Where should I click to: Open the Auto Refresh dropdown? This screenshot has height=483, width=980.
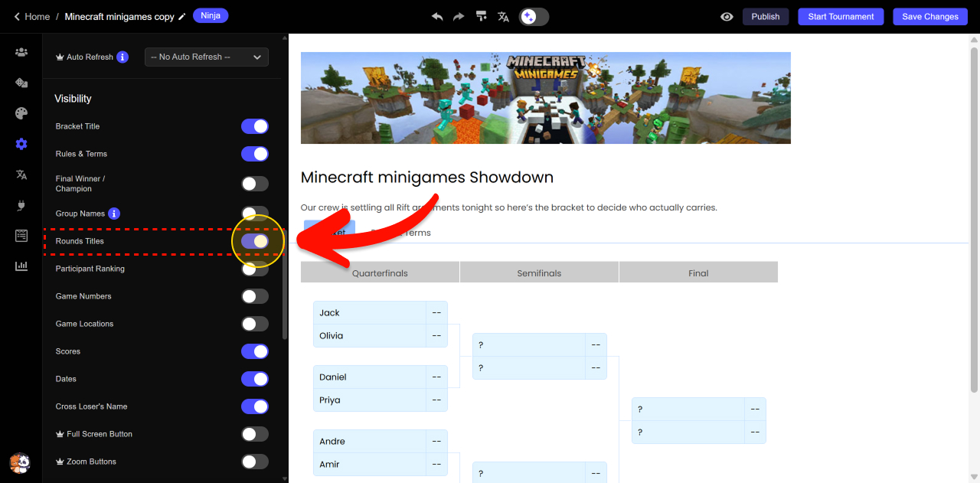[x=206, y=57]
